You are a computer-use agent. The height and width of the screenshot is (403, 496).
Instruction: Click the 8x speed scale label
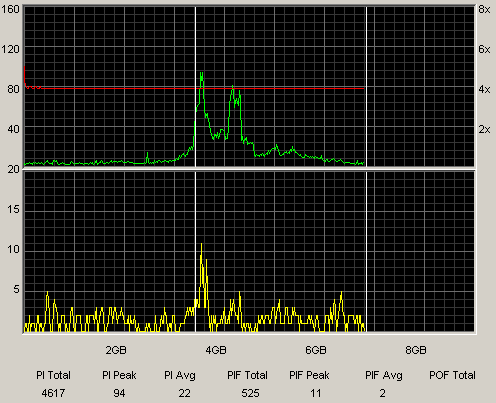(x=484, y=9)
